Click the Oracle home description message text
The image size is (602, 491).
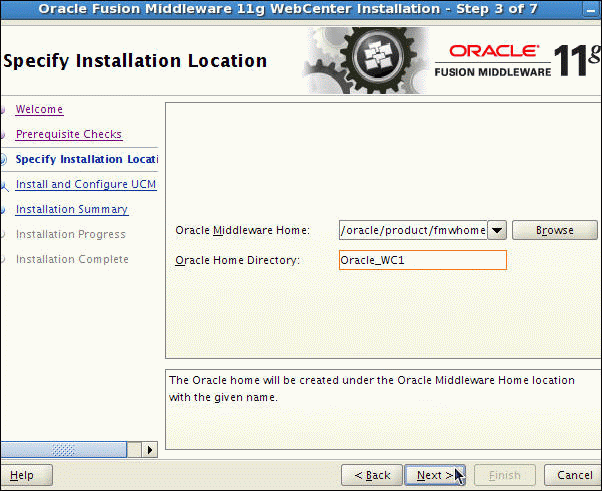[x=372, y=389]
